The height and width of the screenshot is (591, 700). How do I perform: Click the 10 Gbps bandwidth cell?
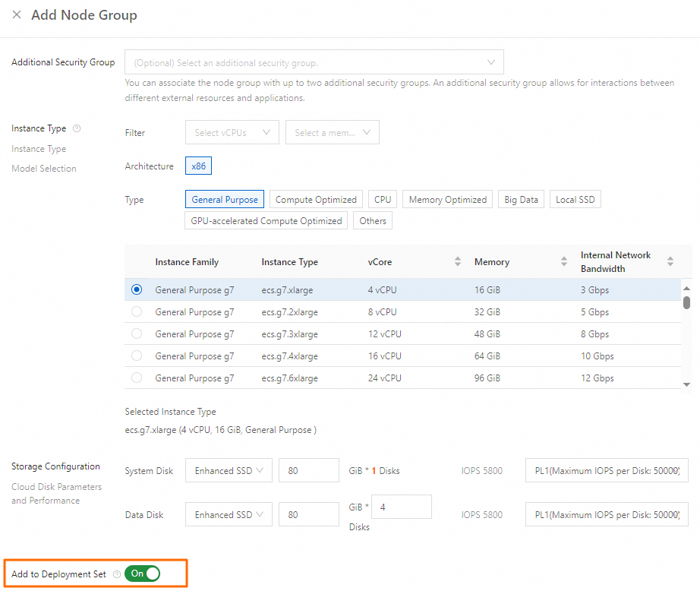coord(597,356)
